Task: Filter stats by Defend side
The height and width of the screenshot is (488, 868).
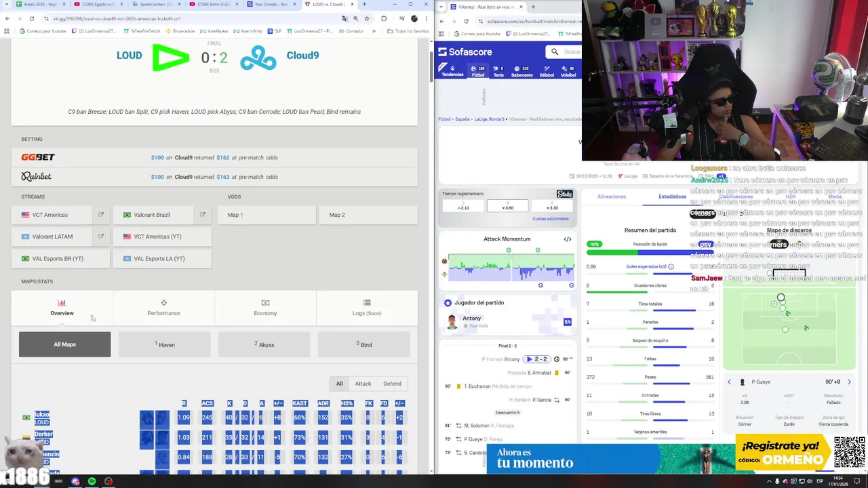Action: coord(392,384)
